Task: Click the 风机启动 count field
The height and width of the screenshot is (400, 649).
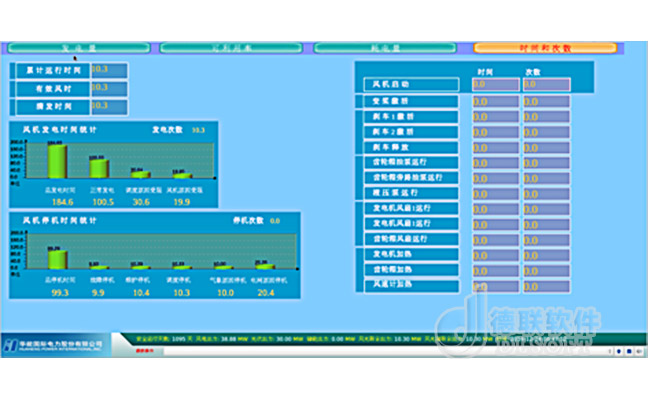Action: [544, 85]
